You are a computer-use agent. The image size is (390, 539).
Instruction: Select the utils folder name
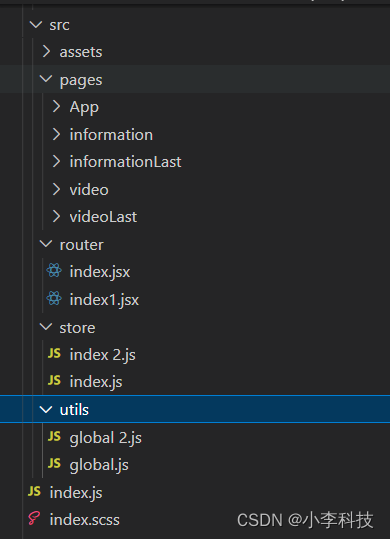pos(74,410)
